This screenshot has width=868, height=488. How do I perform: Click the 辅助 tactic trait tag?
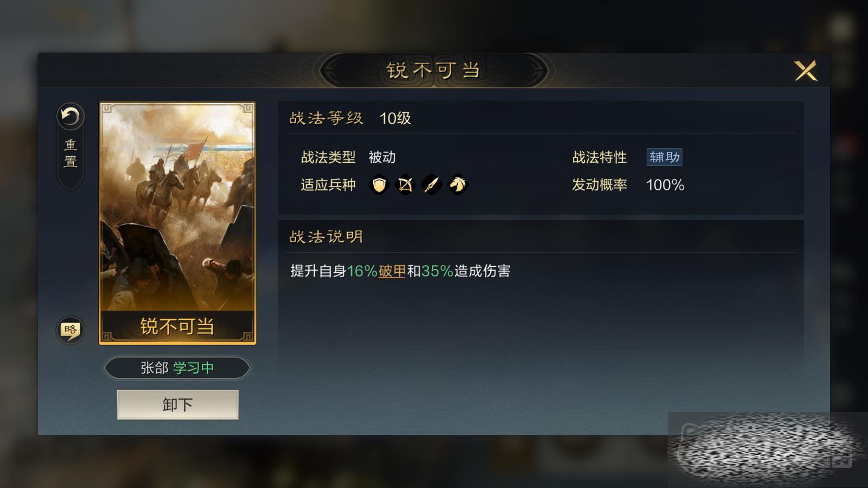665,157
